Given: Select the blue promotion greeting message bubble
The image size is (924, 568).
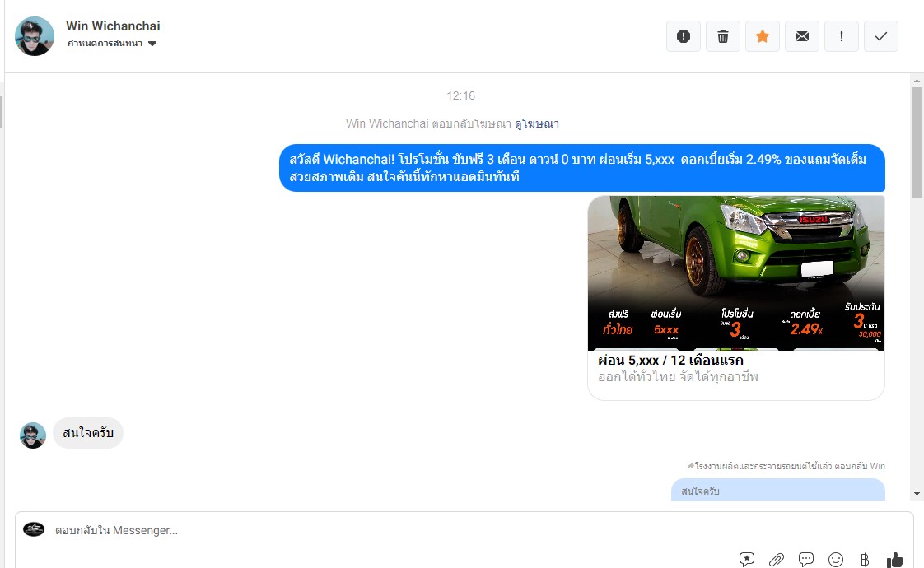Looking at the screenshot, I should tap(582, 168).
